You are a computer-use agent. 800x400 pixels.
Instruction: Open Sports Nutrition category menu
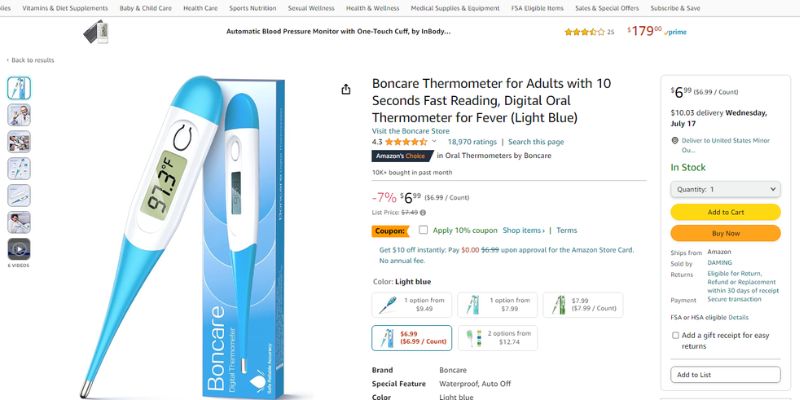(252, 8)
